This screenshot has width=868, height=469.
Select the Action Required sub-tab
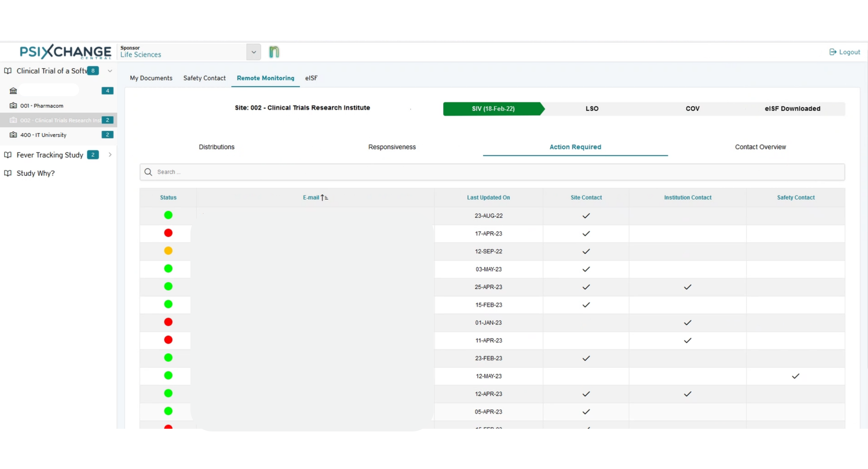(575, 147)
